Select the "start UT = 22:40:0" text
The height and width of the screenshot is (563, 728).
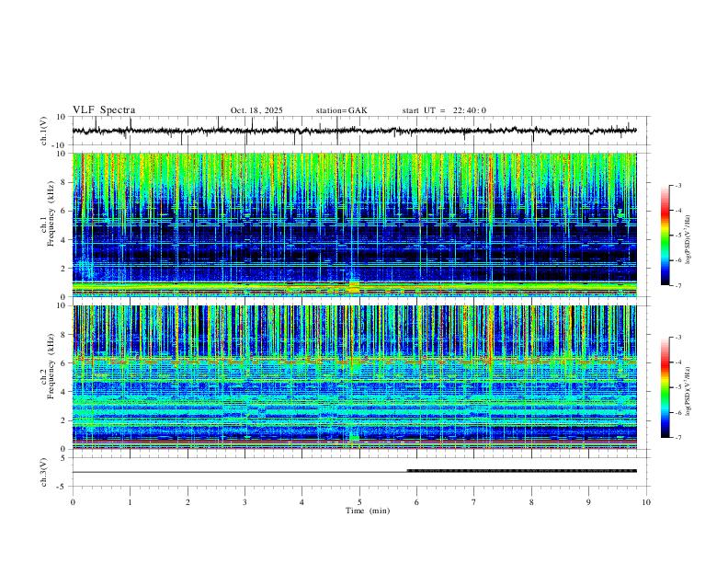click(x=444, y=110)
